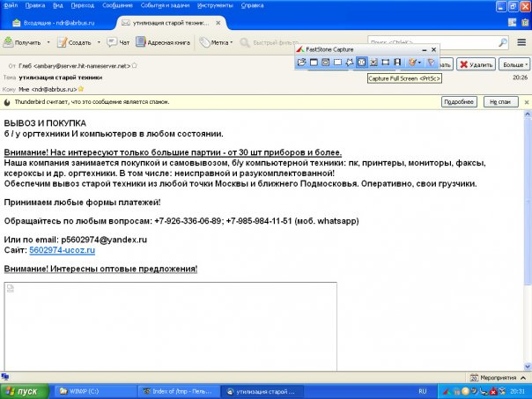Select Capture Full Screen tool
532x399 pixels.
tap(362, 63)
